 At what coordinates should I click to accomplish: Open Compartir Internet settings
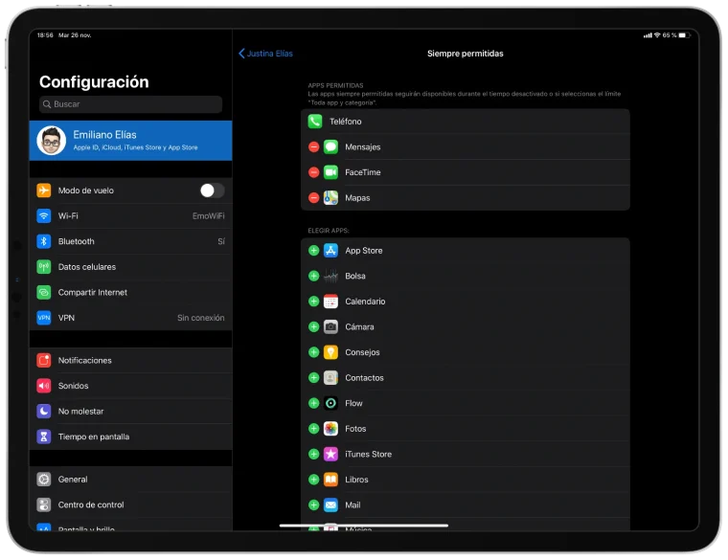coord(130,293)
